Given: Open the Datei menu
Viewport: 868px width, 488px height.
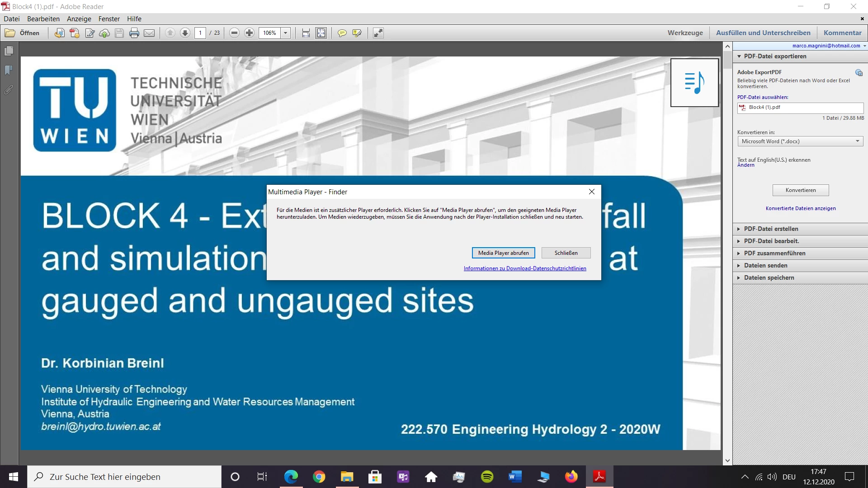Looking at the screenshot, I should [x=12, y=19].
